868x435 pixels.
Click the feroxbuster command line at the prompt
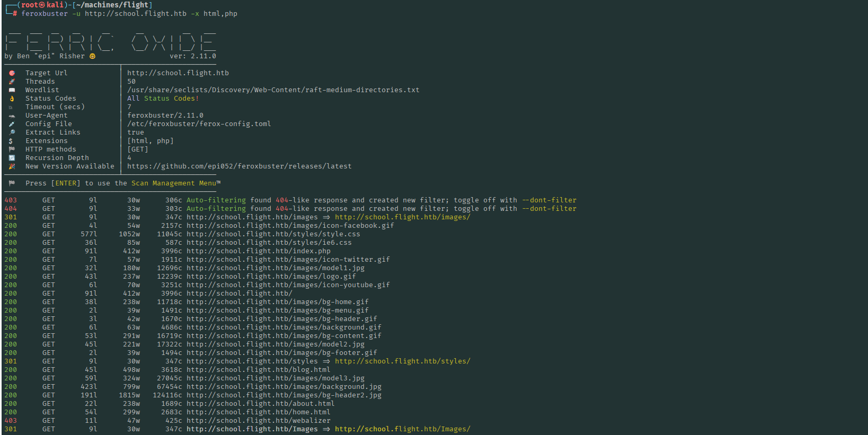tap(129, 14)
